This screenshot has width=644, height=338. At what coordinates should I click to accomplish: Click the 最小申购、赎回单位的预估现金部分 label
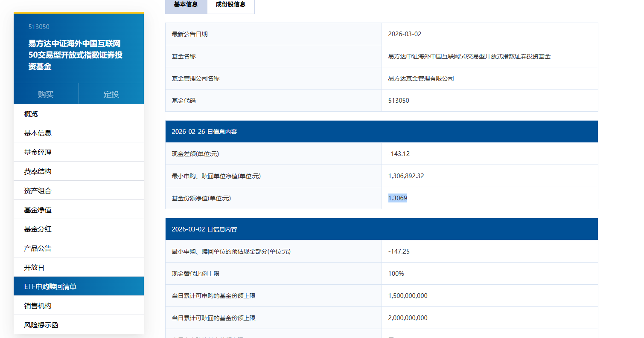[231, 251]
